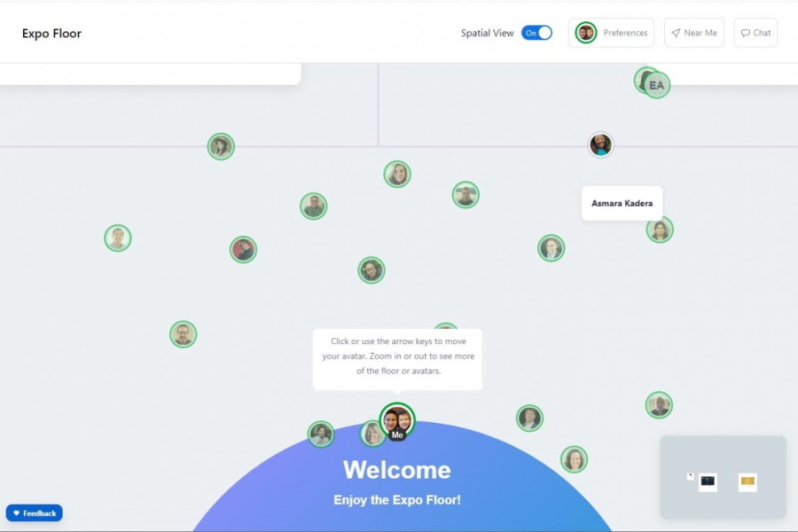Select the blonde woman avatar overlapping Me
Viewport: 798px width, 532px height.
pyautogui.click(x=372, y=434)
